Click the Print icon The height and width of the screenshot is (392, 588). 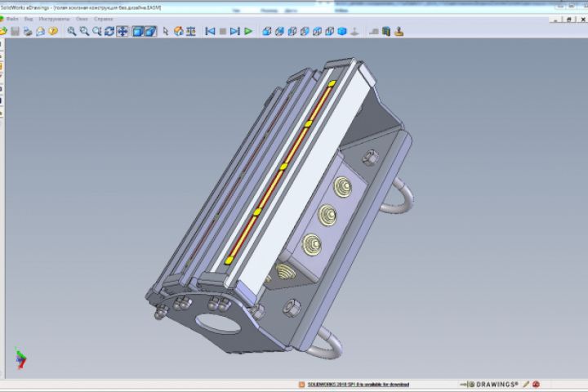click(28, 32)
